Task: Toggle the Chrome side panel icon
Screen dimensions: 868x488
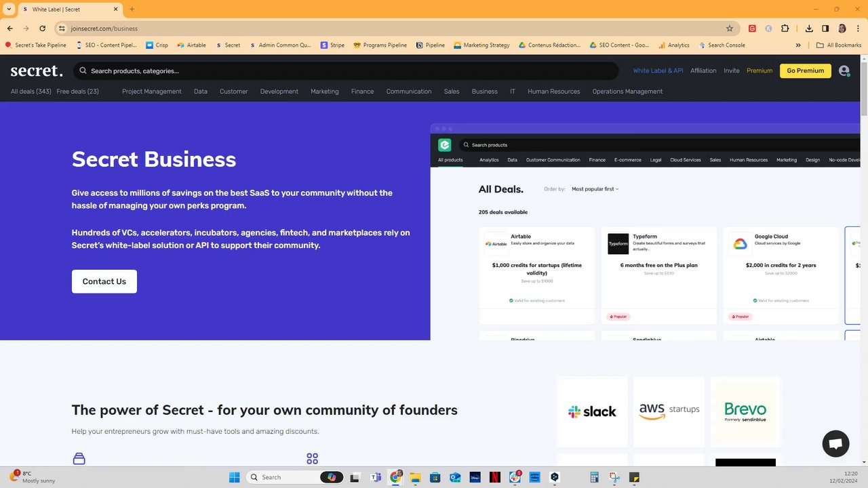Action: click(x=825, y=28)
